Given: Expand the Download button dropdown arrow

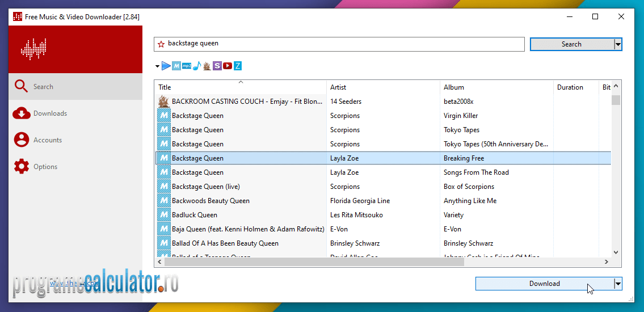Looking at the screenshot, I should 618,283.
